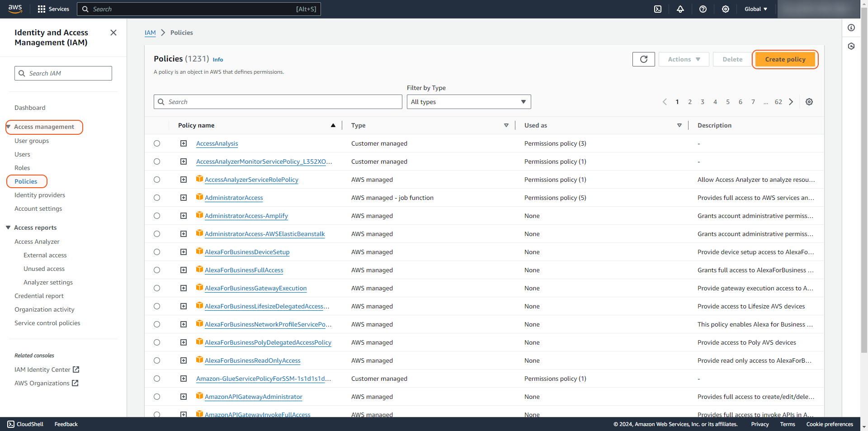Open Roles in the IAM sidebar
This screenshot has width=868, height=431.
(22, 168)
